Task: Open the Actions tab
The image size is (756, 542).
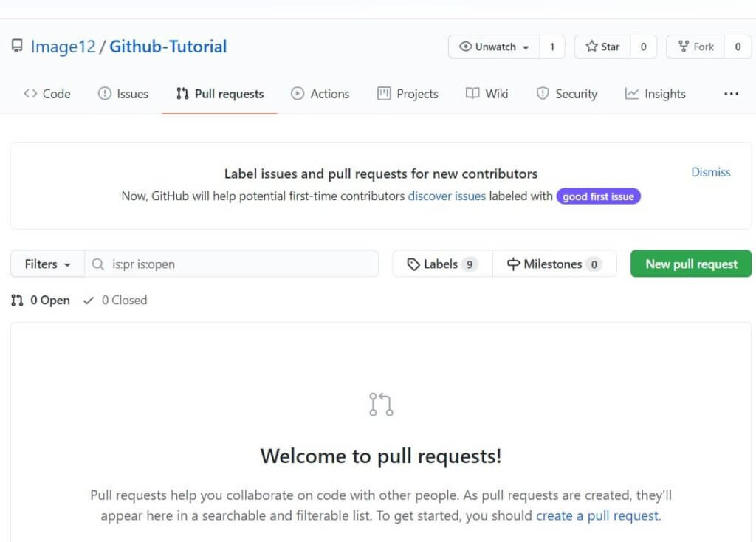Action: 320,94
